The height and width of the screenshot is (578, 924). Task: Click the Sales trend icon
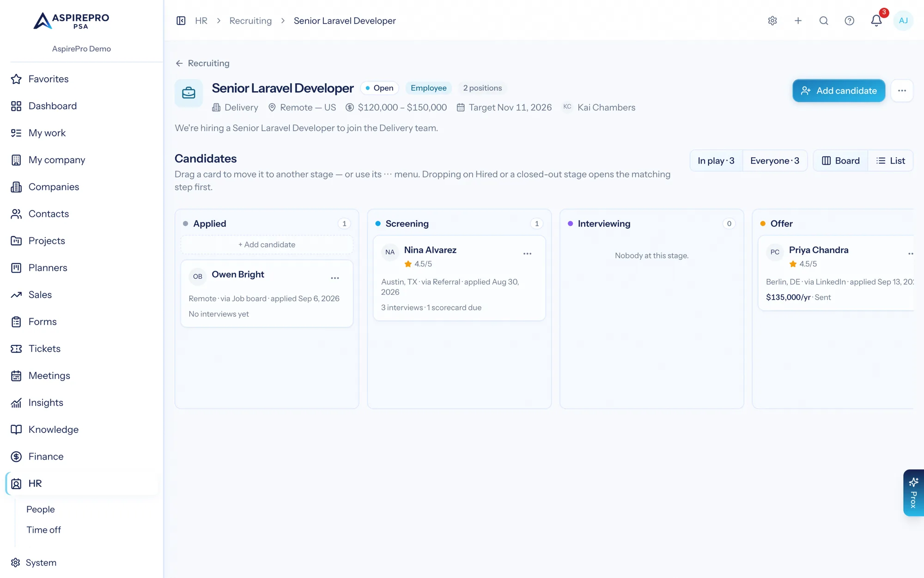point(16,295)
